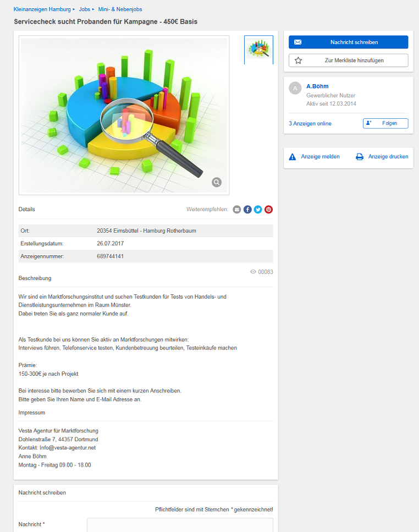Click the magnifier zoom icon on image
The height and width of the screenshot is (532, 419).
tap(217, 182)
